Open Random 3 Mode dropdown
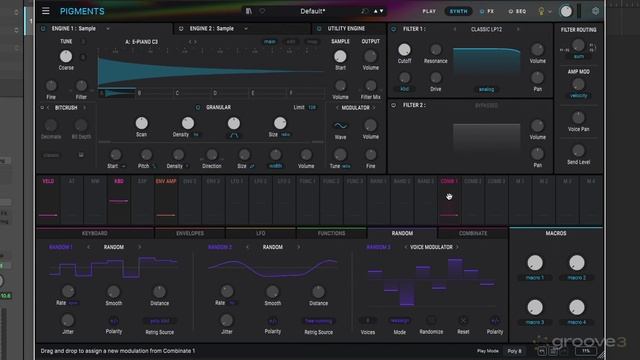 (x=400, y=321)
